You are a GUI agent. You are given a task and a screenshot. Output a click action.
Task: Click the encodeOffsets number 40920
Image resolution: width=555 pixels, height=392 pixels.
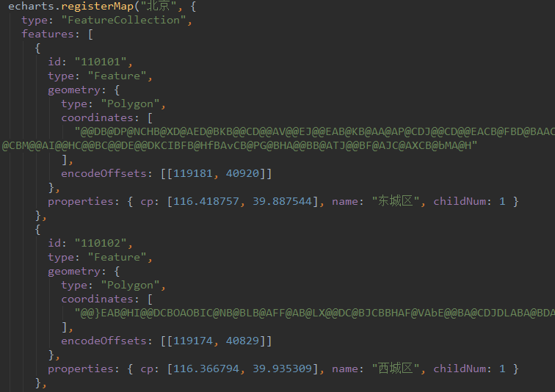(242, 173)
